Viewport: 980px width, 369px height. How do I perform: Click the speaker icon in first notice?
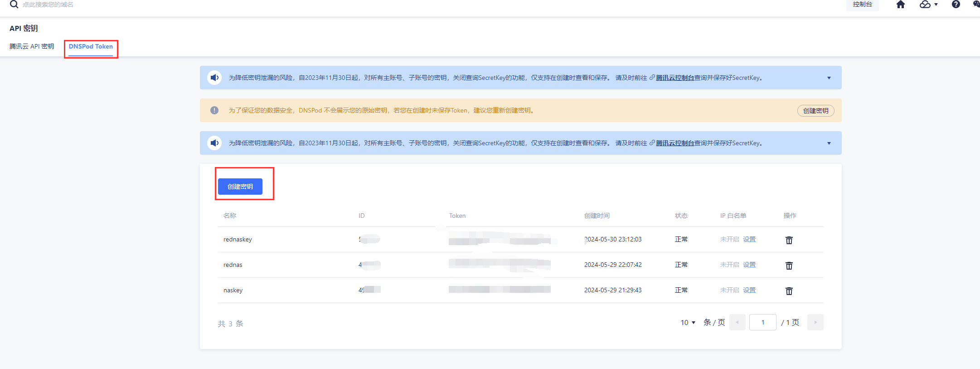pyautogui.click(x=214, y=78)
